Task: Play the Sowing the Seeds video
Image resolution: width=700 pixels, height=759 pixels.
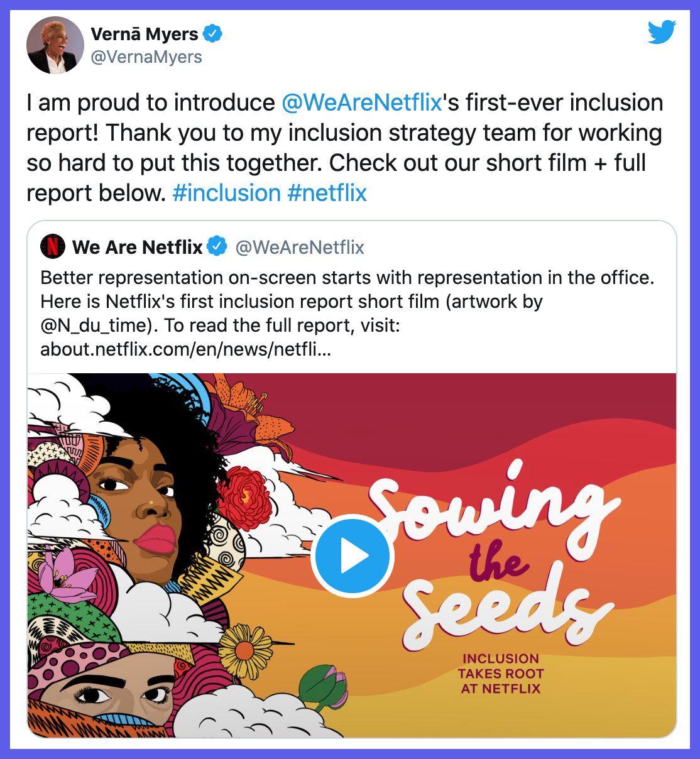Action: [352, 556]
